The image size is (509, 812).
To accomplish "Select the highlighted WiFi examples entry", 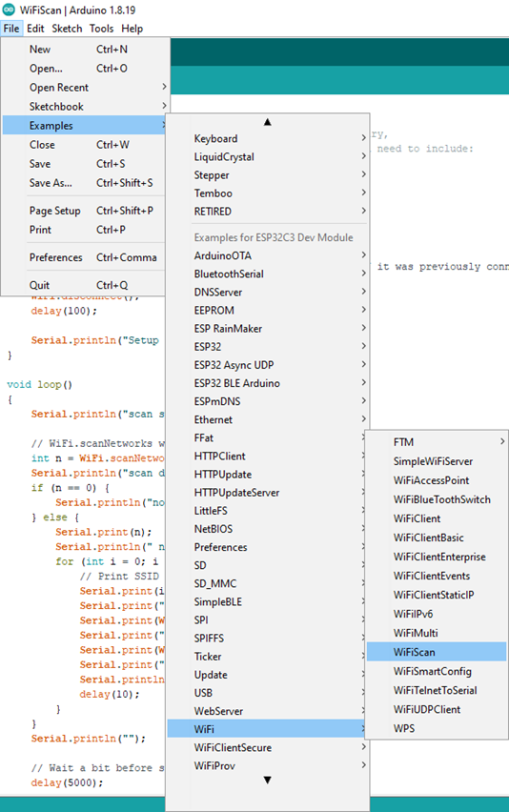I will pos(267,729).
